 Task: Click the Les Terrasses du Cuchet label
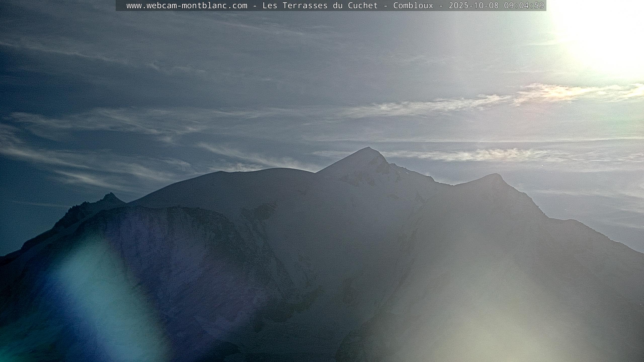tap(320, 6)
